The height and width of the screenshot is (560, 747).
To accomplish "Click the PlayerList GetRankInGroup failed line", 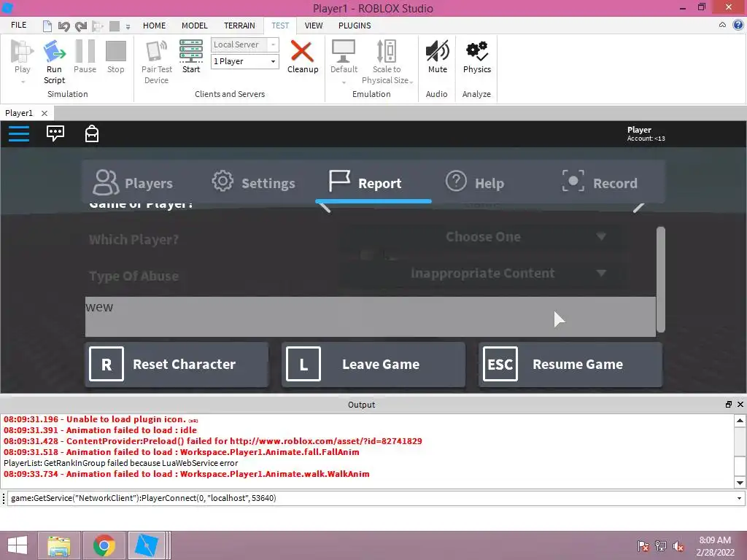I will click(x=120, y=463).
